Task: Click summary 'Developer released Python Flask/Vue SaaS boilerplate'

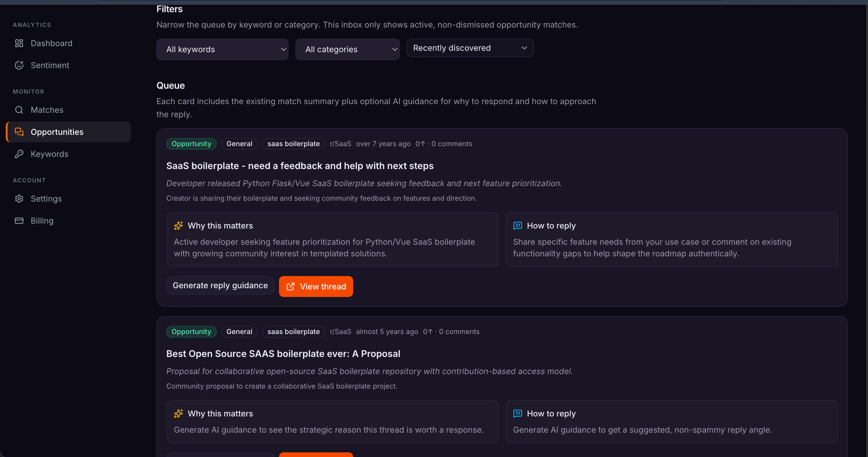Action: tap(364, 183)
